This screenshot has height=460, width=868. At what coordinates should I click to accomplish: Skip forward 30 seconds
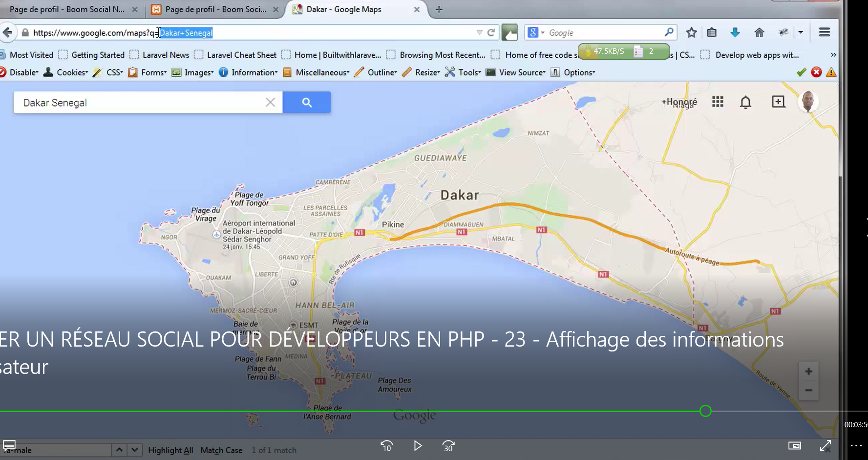448,446
